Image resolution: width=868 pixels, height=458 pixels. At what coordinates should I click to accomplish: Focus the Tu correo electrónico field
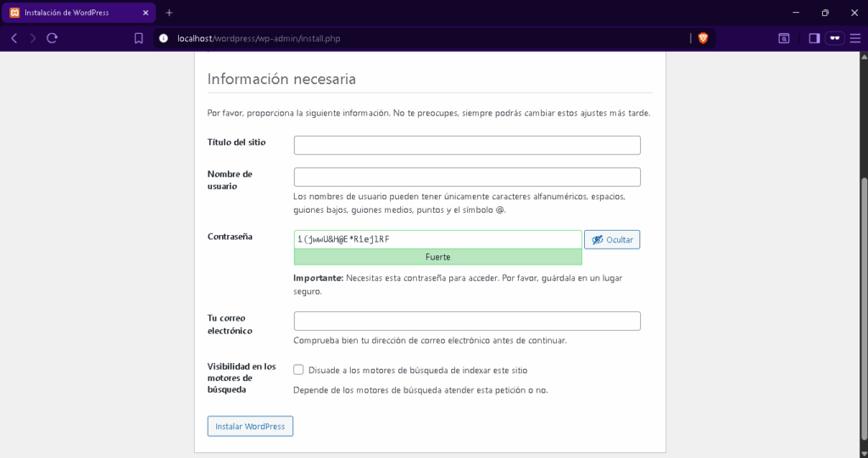467,321
